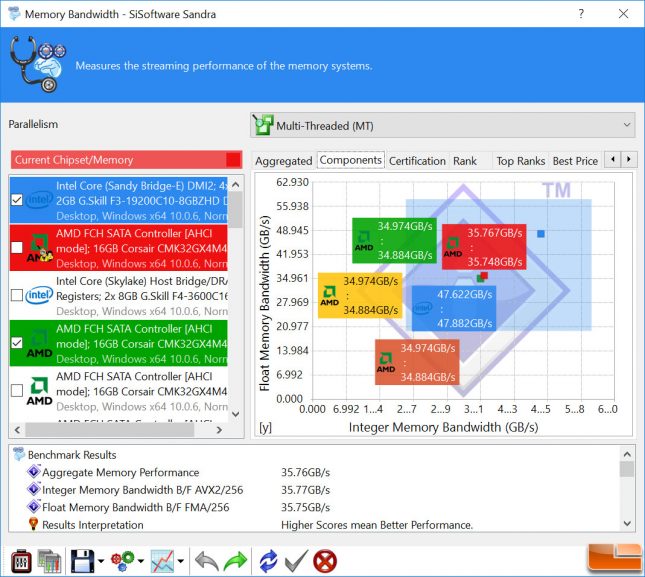This screenshot has height=577, width=645.
Task: Check the Intel Skylake entry checkbox
Action: click(17, 295)
